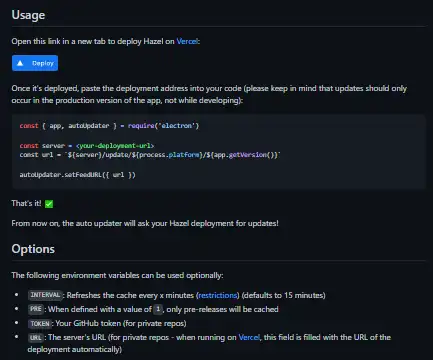Viewport: 433px width, 360px height.
Task: Click the inline code value 1
Action: coord(158,309)
